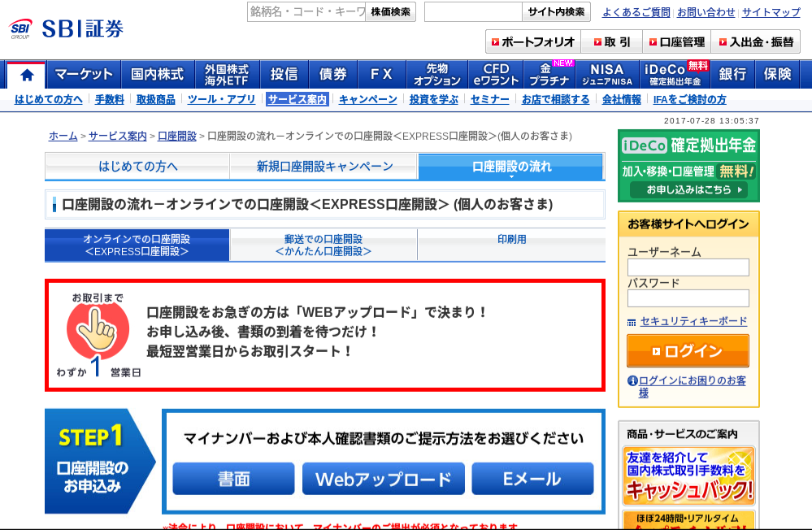
Task: Select the 郵送での口座開設 tab
Action: [323, 245]
